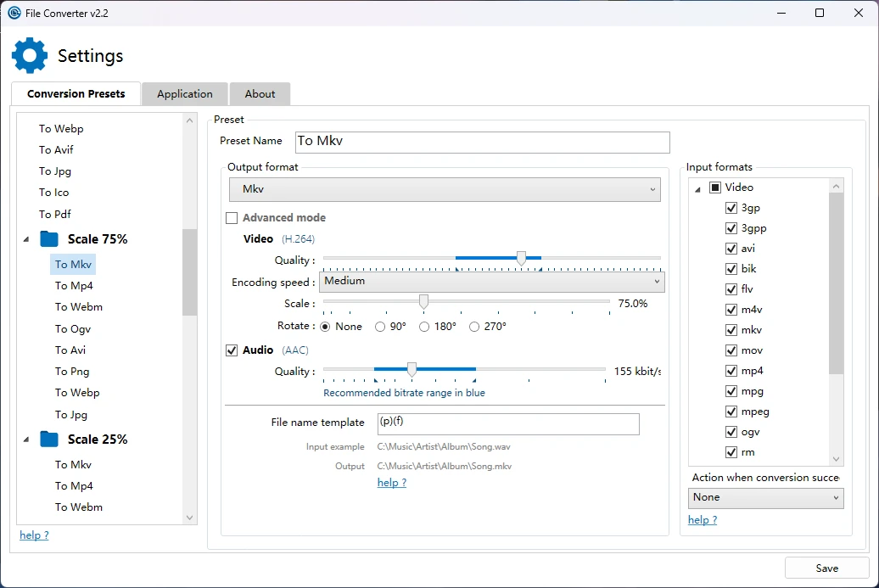Select To Webm under Scale 25%
The image size is (879, 588).
click(x=78, y=507)
